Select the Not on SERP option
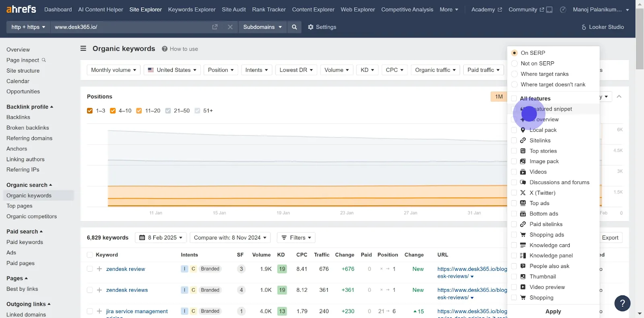 click(x=514, y=63)
